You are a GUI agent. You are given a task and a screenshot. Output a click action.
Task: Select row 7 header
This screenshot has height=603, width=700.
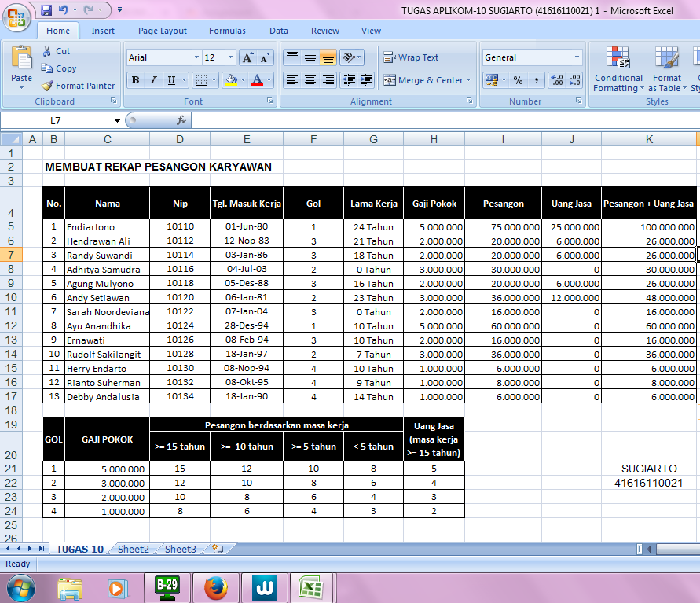(x=11, y=255)
